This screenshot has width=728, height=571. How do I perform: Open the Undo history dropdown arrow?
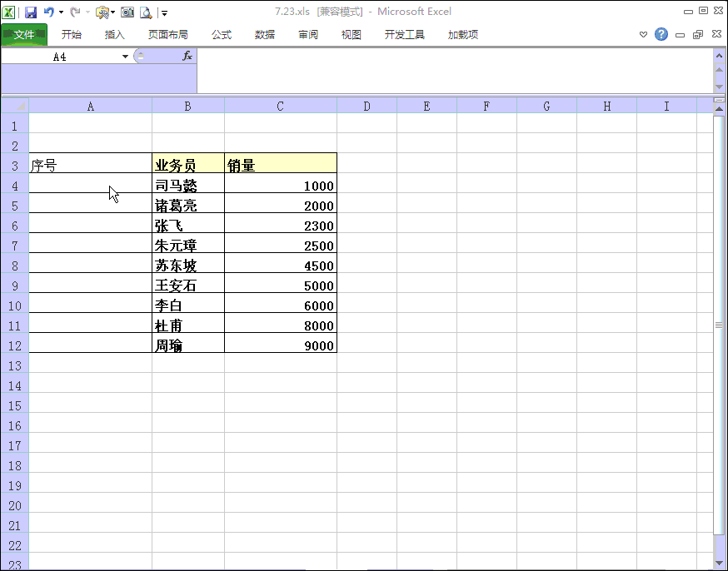(x=61, y=12)
